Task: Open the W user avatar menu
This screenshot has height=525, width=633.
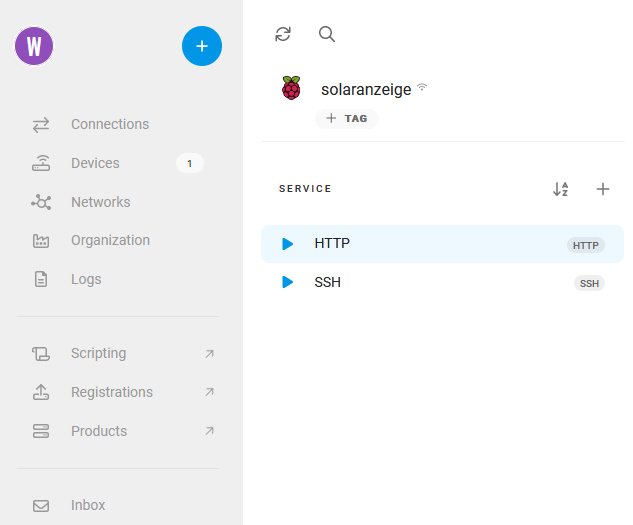Action: click(34, 46)
